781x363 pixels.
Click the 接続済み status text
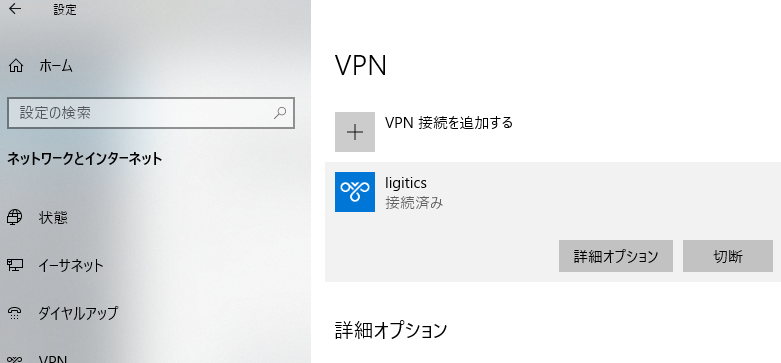click(x=414, y=203)
